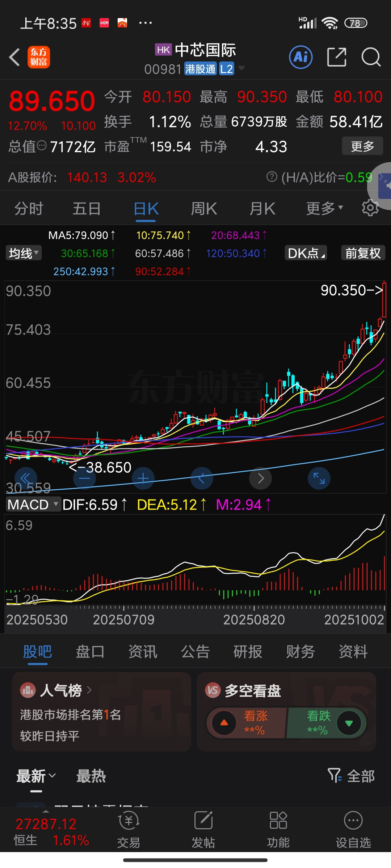
Task: Select the 日K chart tab
Action: coord(146,208)
